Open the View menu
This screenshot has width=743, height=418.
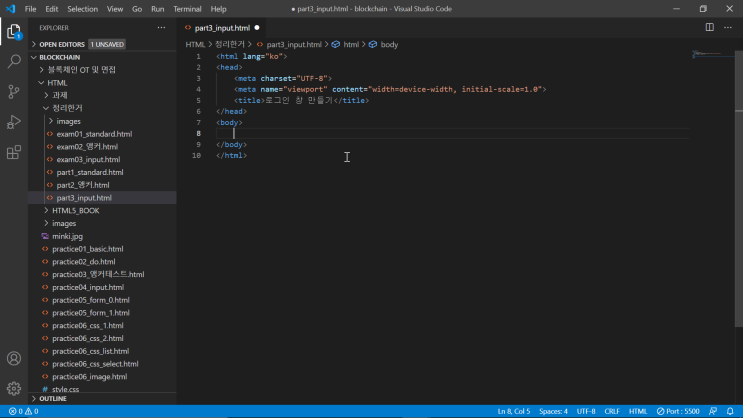click(115, 9)
